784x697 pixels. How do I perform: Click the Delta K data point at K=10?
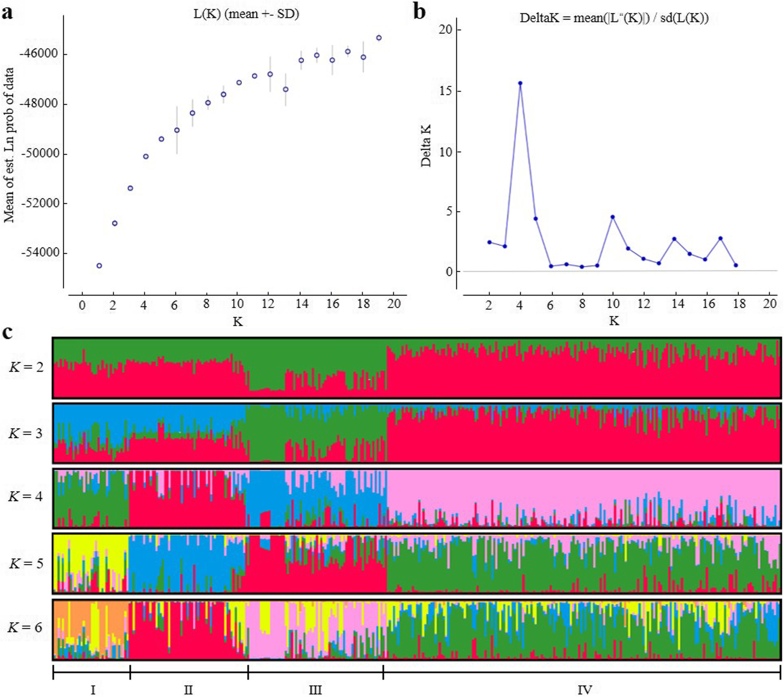613,217
